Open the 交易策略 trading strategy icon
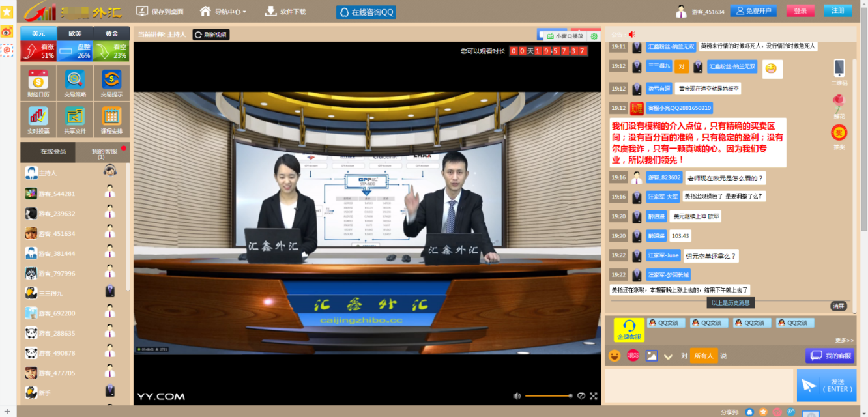The image size is (868, 417). pos(75,84)
